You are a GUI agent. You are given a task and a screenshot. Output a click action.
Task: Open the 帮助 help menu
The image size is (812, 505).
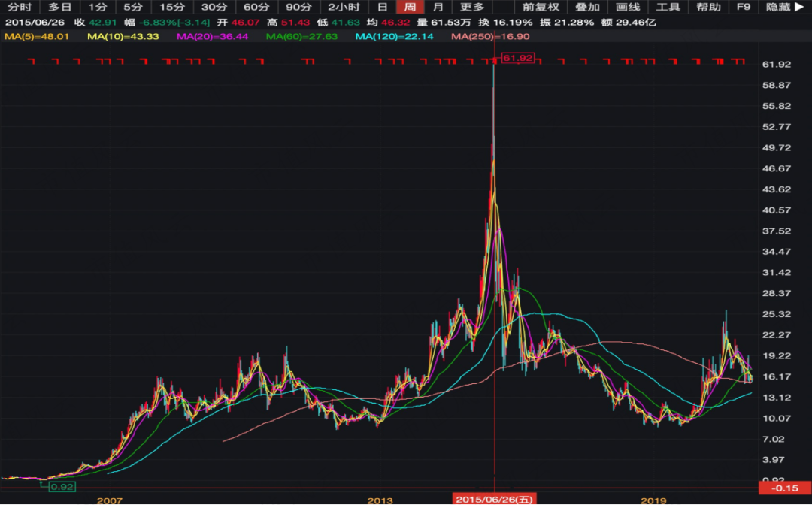coord(708,7)
